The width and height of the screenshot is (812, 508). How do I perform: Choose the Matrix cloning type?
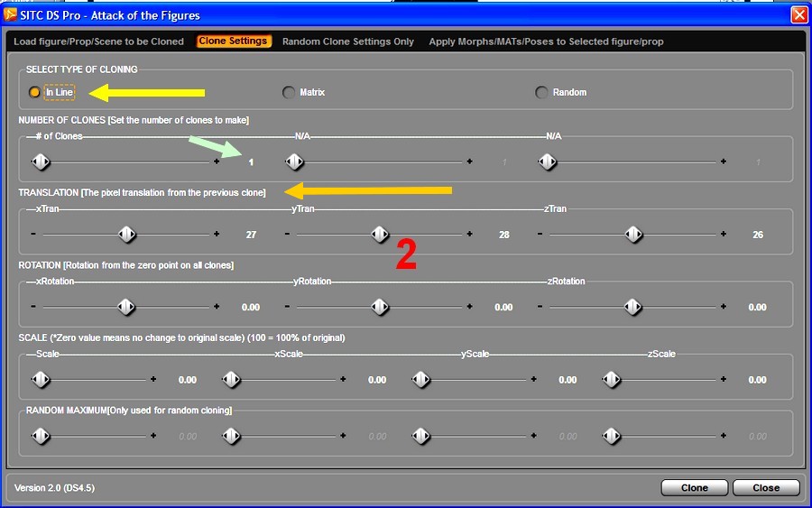pyautogui.click(x=289, y=92)
